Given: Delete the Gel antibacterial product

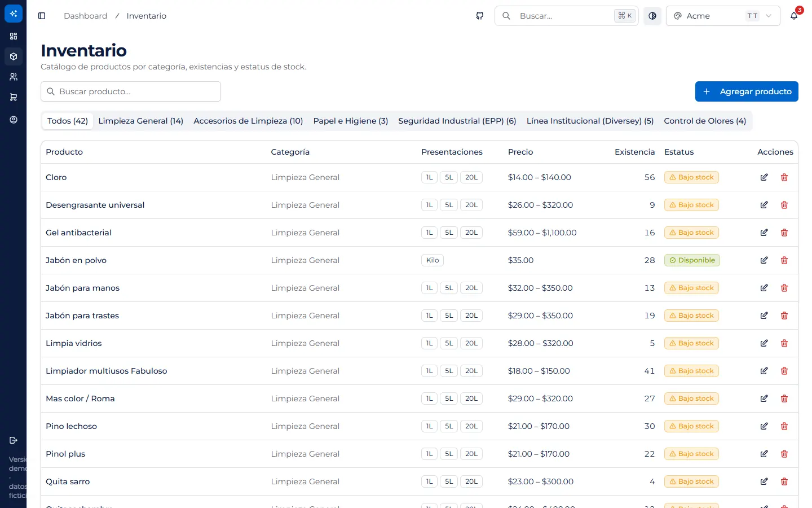Looking at the screenshot, I should tap(784, 233).
